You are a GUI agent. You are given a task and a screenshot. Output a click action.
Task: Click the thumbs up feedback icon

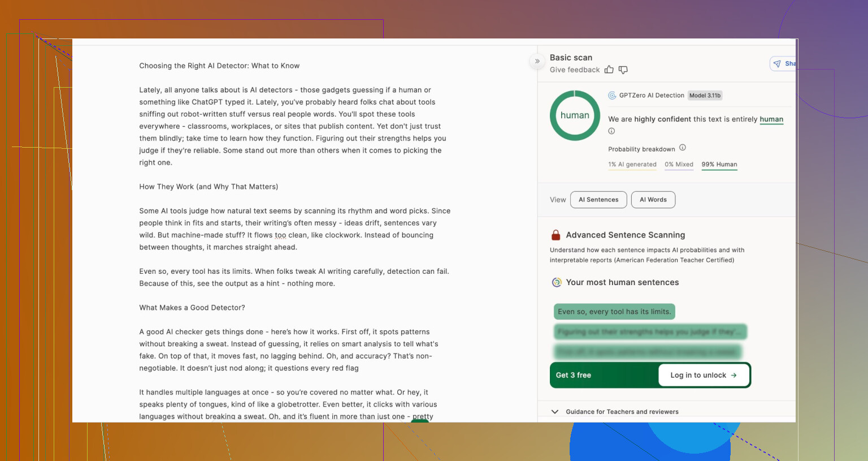click(x=609, y=70)
